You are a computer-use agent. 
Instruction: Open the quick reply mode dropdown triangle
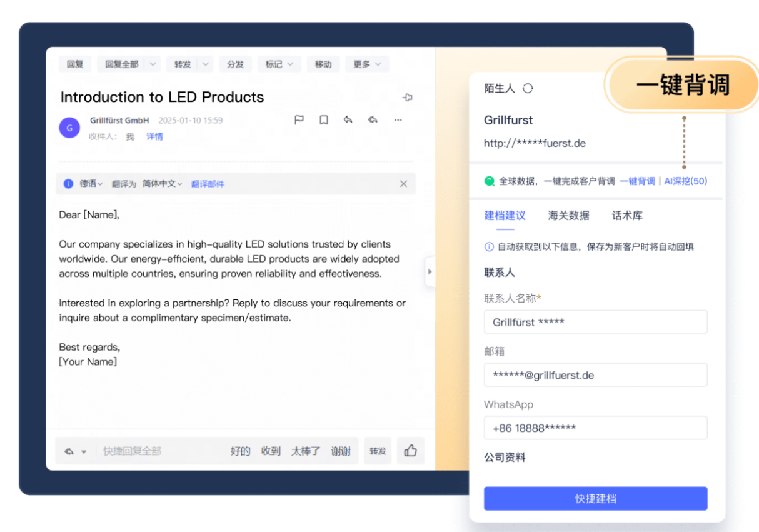84,452
